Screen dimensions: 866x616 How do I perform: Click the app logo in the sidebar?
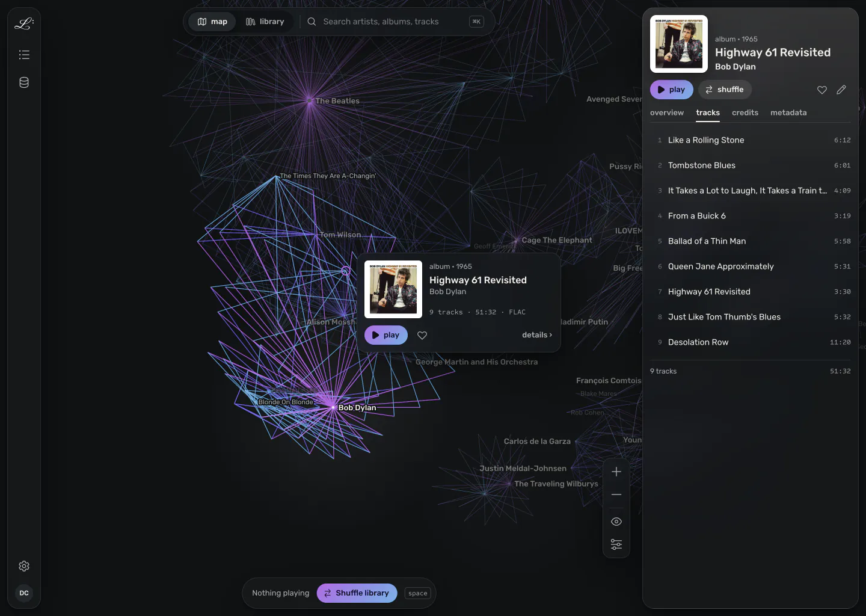24,23
